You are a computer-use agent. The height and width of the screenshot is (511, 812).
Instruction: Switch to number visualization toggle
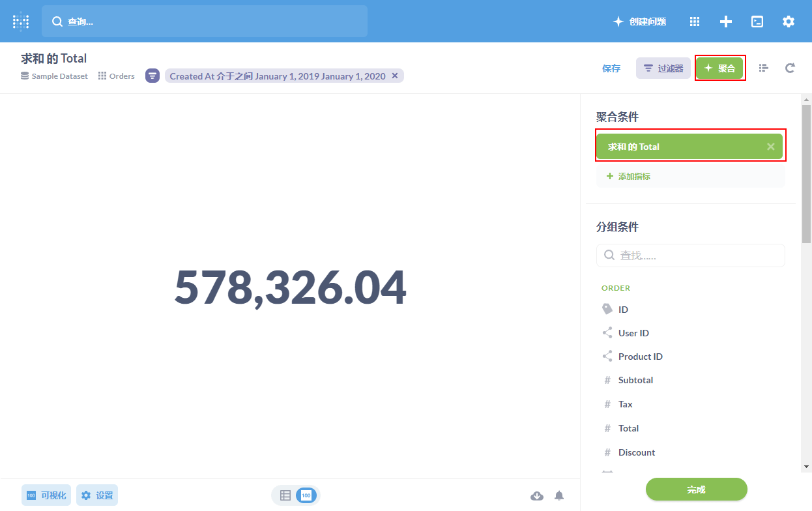(306, 495)
